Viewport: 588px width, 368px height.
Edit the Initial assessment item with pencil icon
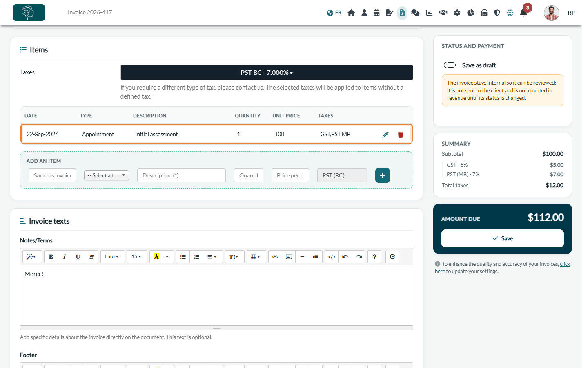coord(385,135)
